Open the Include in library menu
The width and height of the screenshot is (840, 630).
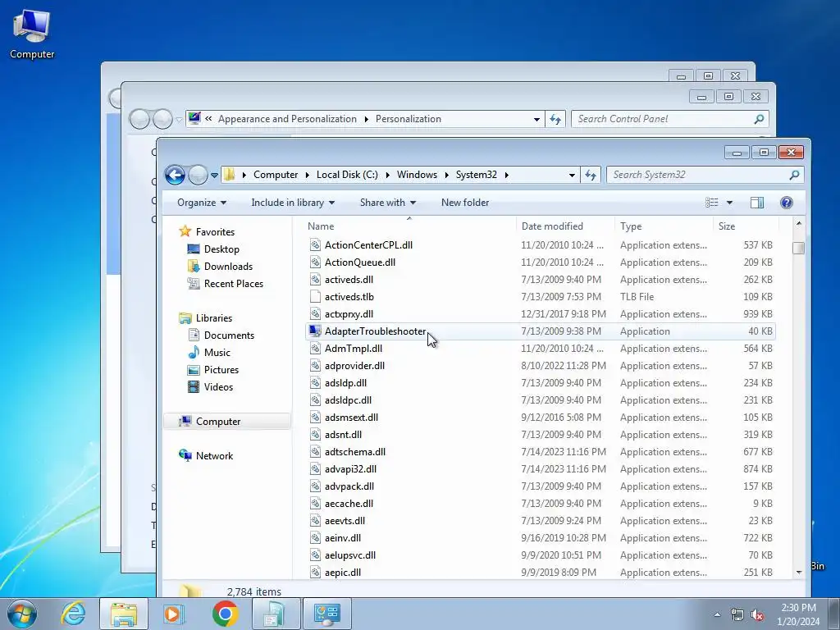tap(293, 203)
